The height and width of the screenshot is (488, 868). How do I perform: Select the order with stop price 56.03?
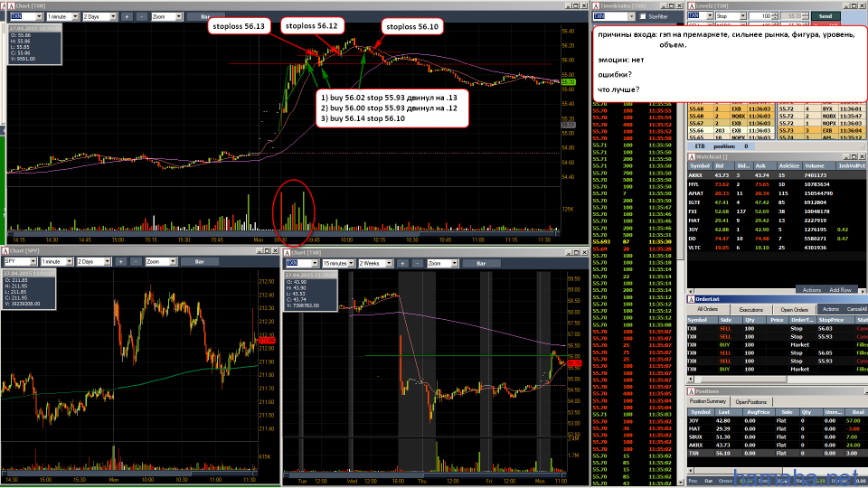click(x=778, y=329)
